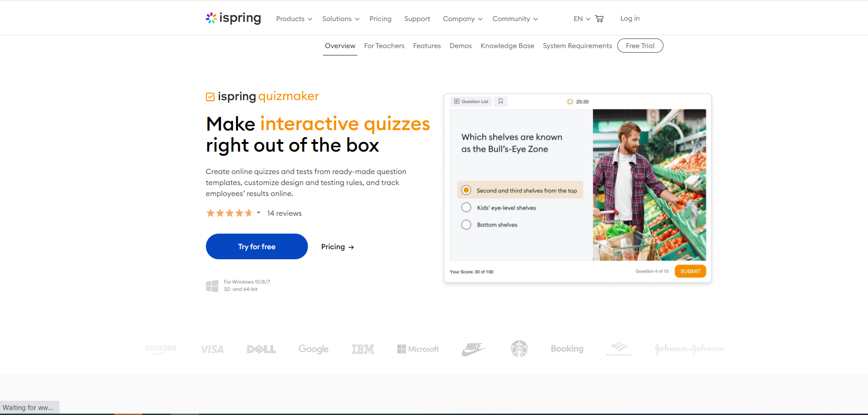Click the 'Question 4 of 10' text
Screen dimensions: 868x415
click(x=652, y=271)
